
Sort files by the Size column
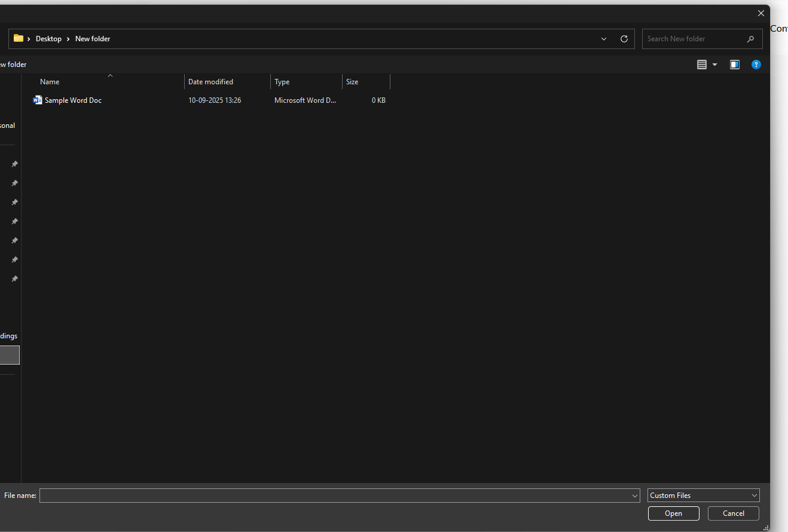[352, 82]
